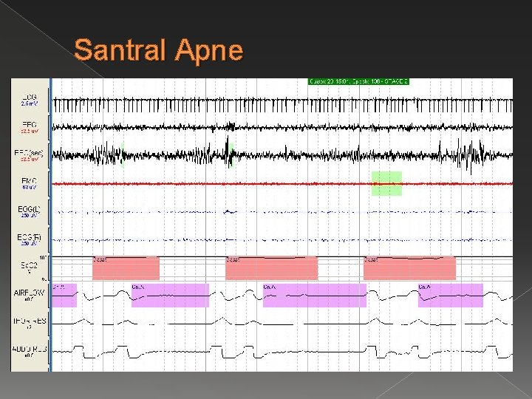Select the middle Desat event block on SpO2
The width and height of the screenshot is (532, 399).
pos(272,268)
